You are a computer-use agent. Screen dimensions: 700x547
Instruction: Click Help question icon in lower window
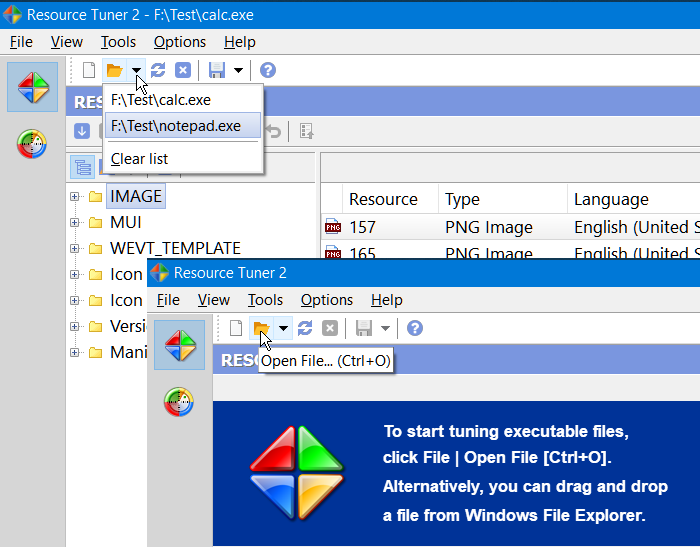(415, 328)
